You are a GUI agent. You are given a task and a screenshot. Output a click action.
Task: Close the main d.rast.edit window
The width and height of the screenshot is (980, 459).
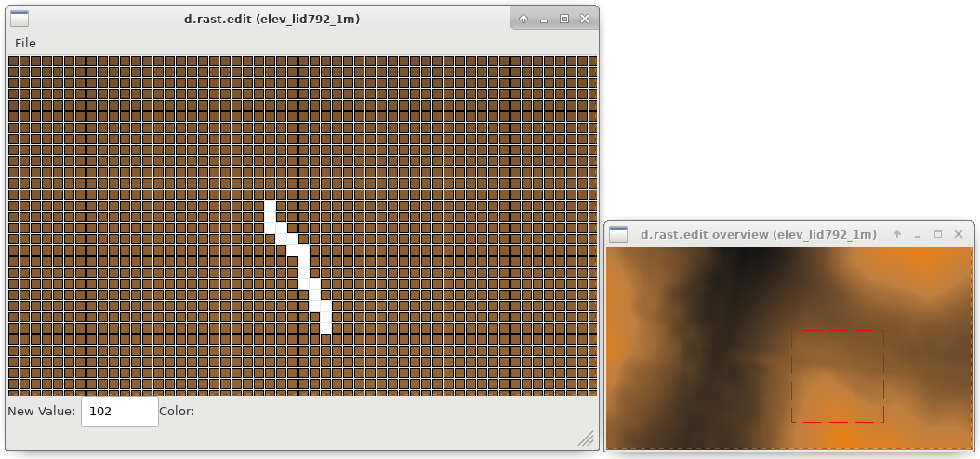(x=585, y=19)
